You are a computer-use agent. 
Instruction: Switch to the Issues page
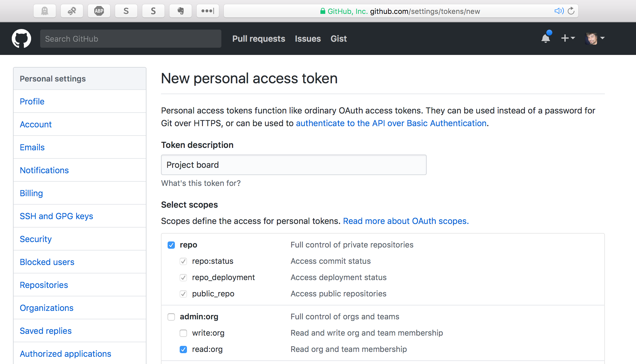pyautogui.click(x=307, y=39)
